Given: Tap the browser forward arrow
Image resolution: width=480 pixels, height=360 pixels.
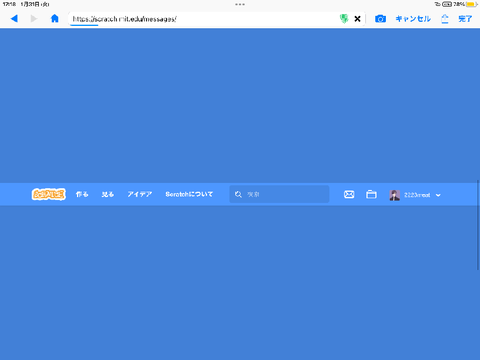Looking at the screenshot, I should coord(34,19).
